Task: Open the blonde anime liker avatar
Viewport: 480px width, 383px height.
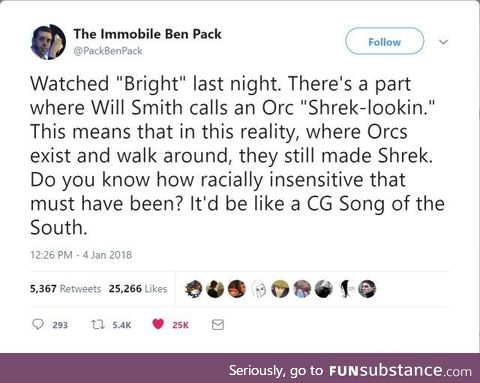Action: pos(280,289)
